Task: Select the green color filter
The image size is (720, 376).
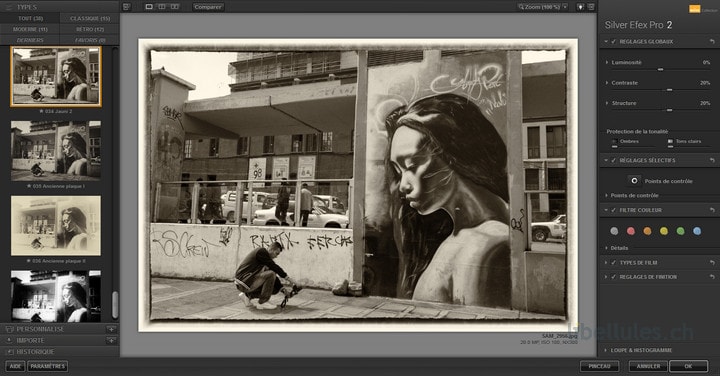Action: [x=681, y=231]
